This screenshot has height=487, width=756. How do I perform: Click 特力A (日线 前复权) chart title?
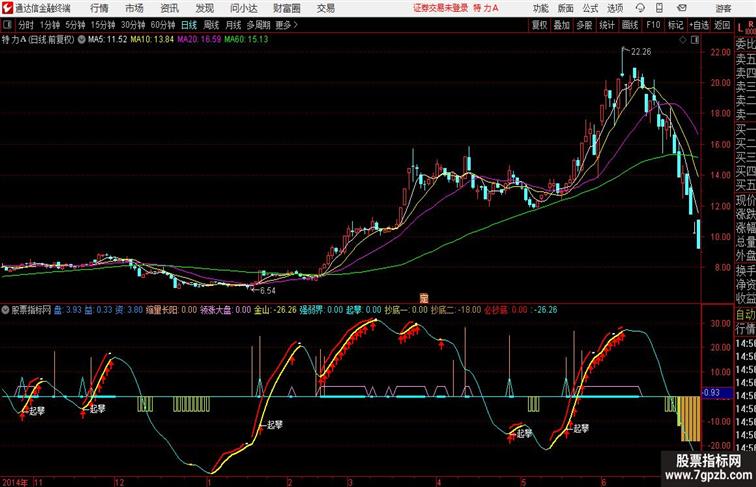(38, 40)
